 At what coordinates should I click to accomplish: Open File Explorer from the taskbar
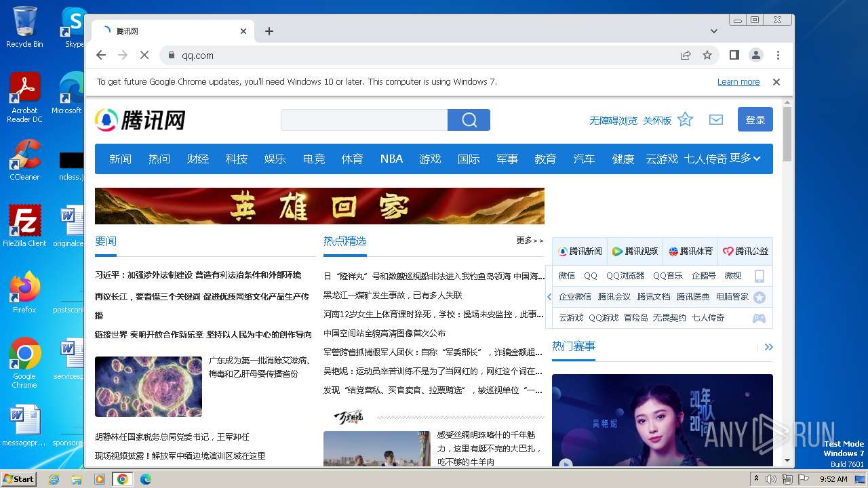point(77,479)
